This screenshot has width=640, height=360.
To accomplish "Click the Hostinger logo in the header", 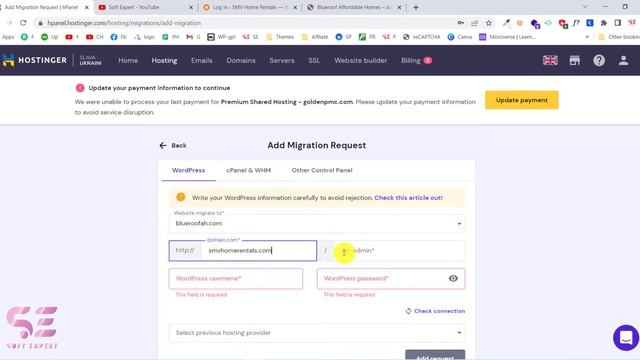I will pos(35,60).
